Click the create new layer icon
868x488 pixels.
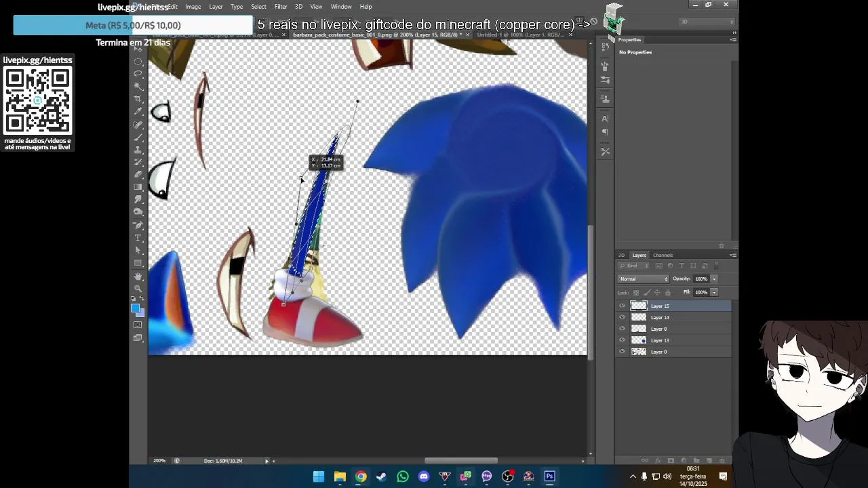click(x=709, y=461)
